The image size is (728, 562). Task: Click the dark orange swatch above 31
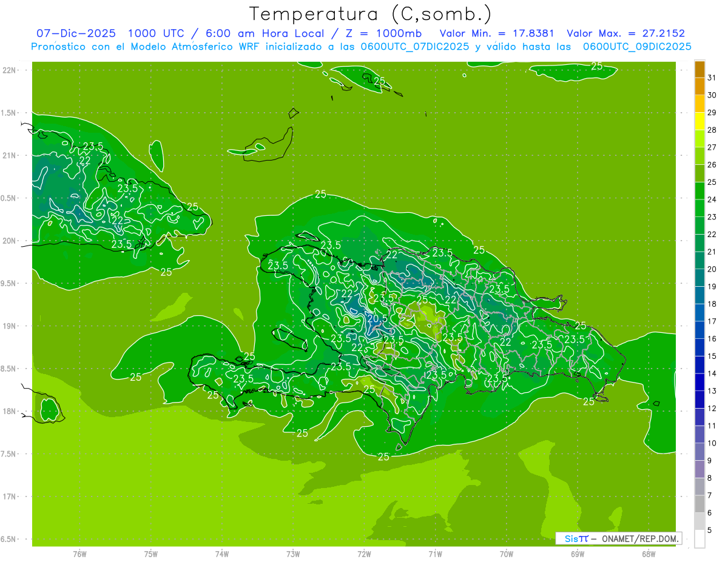[699, 69]
